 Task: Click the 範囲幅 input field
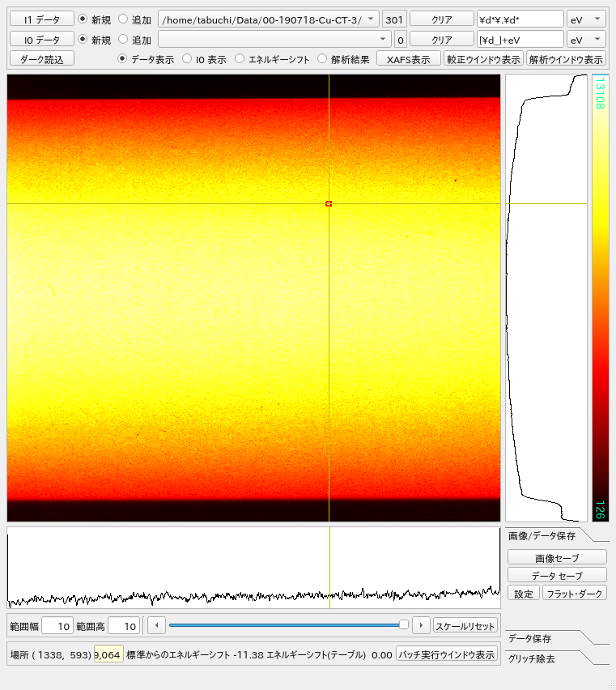pos(57,625)
